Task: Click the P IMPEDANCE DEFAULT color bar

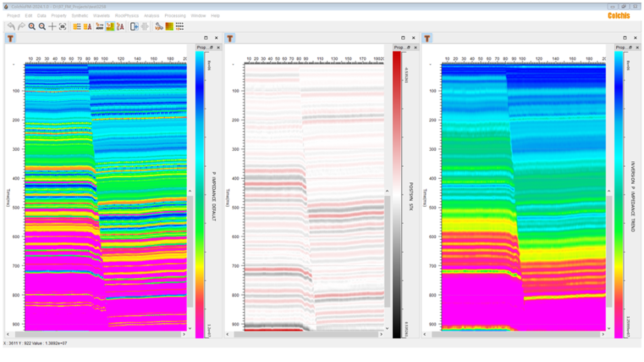Action: (x=199, y=194)
